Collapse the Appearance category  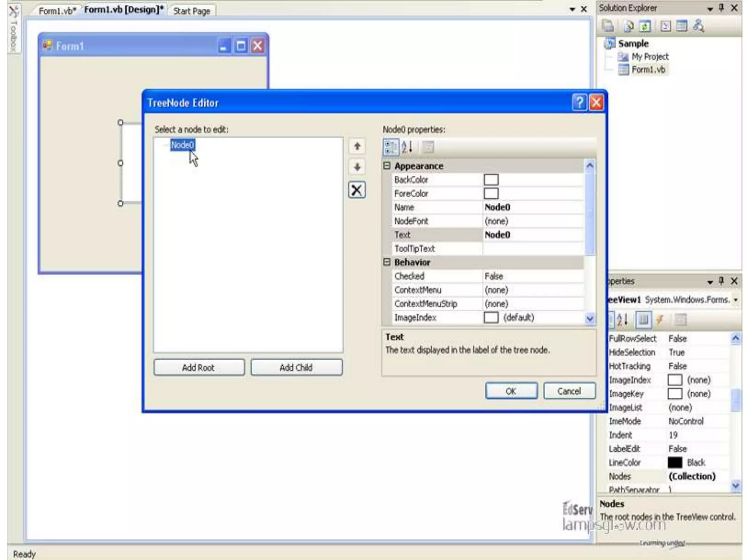(x=387, y=166)
